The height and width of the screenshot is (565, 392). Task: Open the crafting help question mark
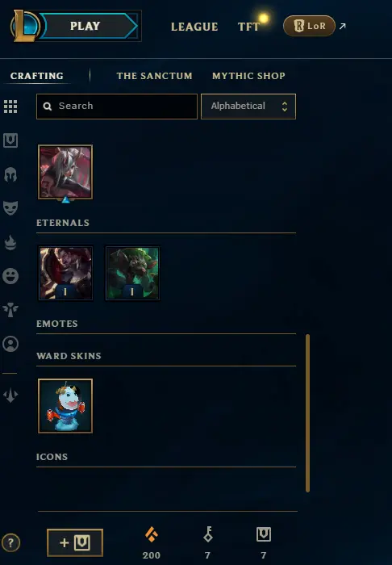coord(10,542)
